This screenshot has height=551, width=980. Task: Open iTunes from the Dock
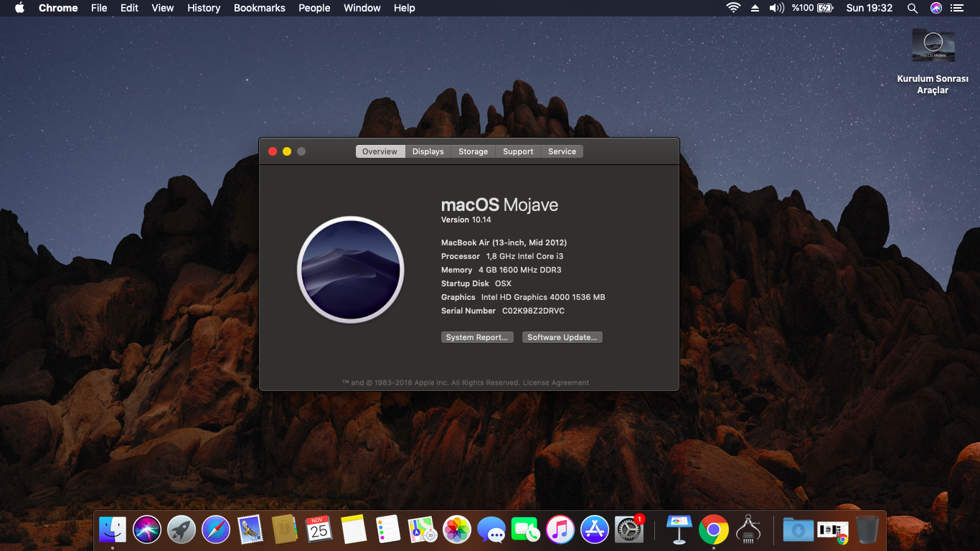click(560, 530)
